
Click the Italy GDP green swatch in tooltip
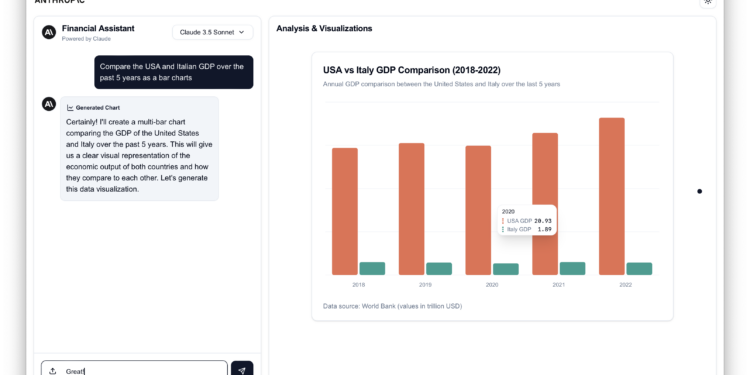pos(503,230)
